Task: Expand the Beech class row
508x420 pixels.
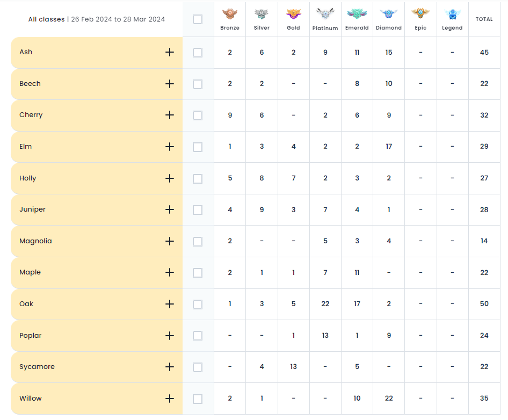Action: pyautogui.click(x=170, y=84)
